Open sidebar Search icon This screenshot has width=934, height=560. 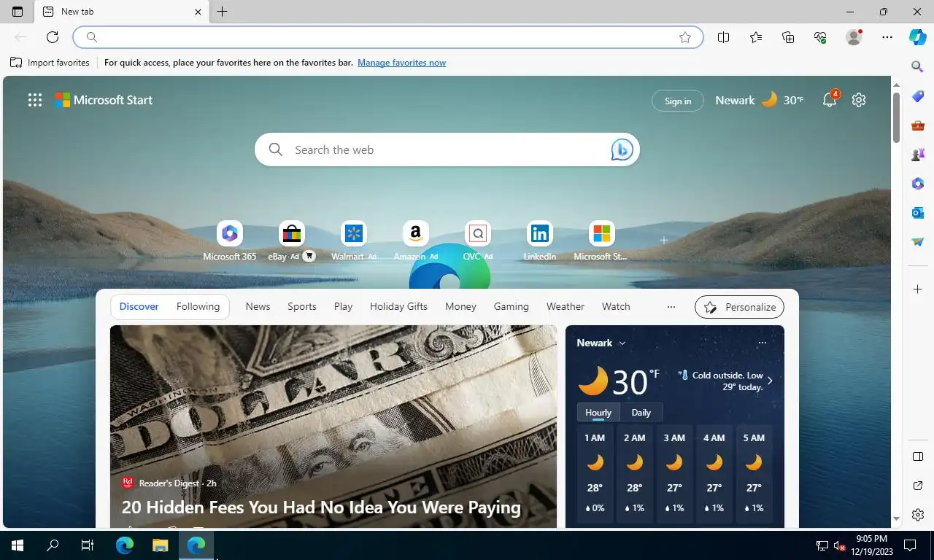click(x=918, y=67)
